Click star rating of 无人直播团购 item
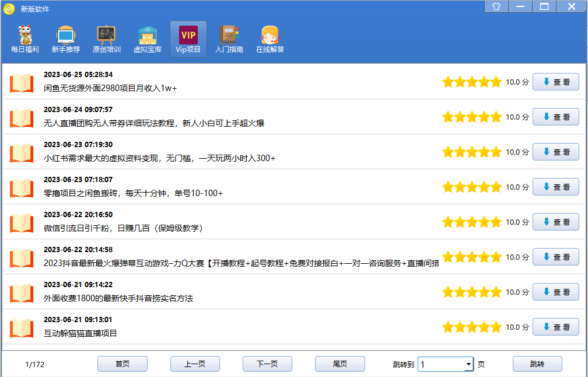 click(x=472, y=117)
